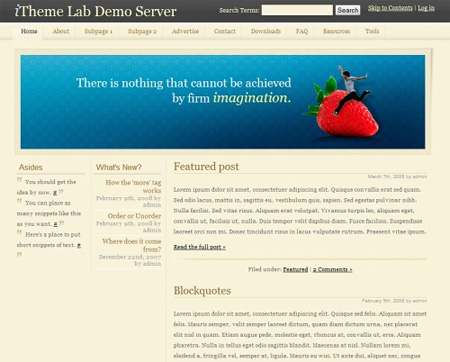Click banner quote 'There is nothing that cannot be achieved'

[x=184, y=83]
